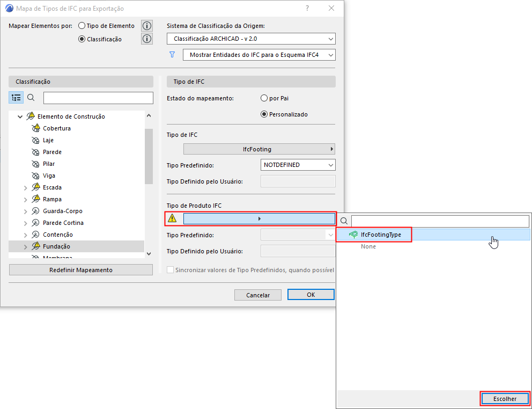Click info icon beside Tipo de Elemento

pyautogui.click(x=146, y=26)
